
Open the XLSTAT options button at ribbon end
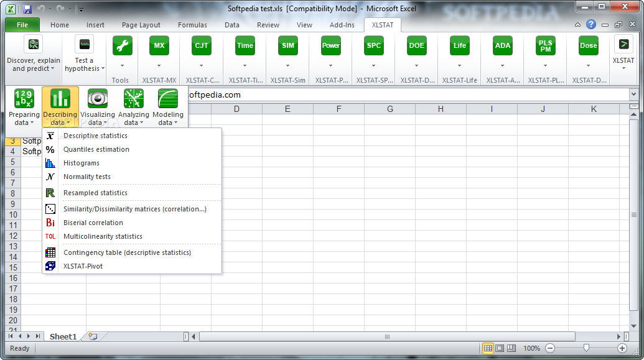coord(623,53)
